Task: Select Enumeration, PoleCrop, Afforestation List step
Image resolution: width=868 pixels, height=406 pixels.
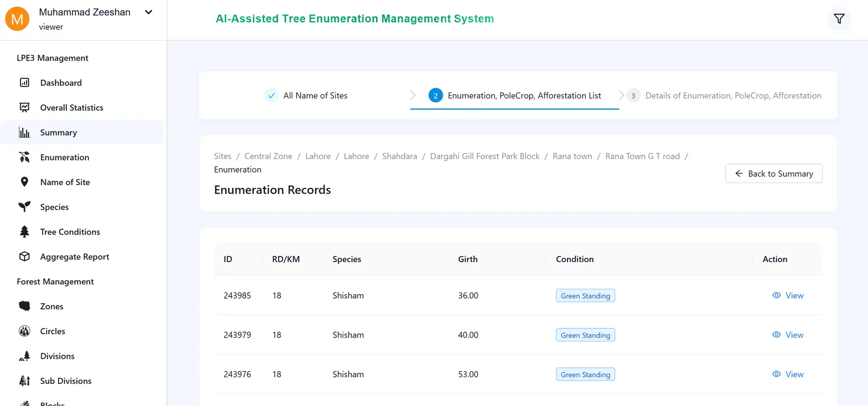Action: (x=515, y=96)
